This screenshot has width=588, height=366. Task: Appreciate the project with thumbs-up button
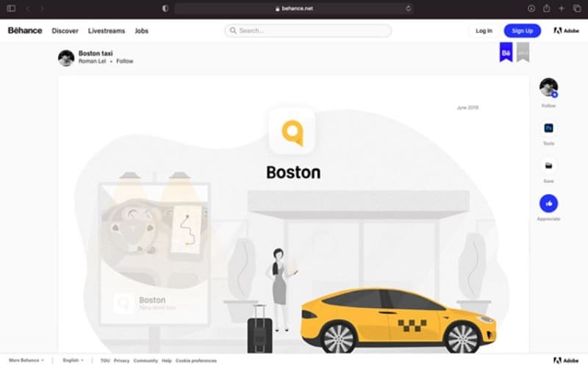[x=548, y=204]
